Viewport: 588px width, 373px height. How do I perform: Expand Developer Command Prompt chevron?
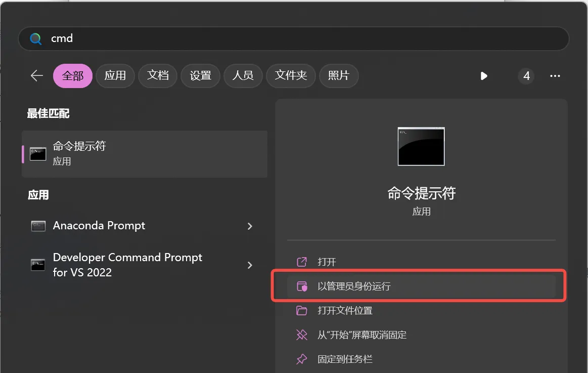[250, 265]
